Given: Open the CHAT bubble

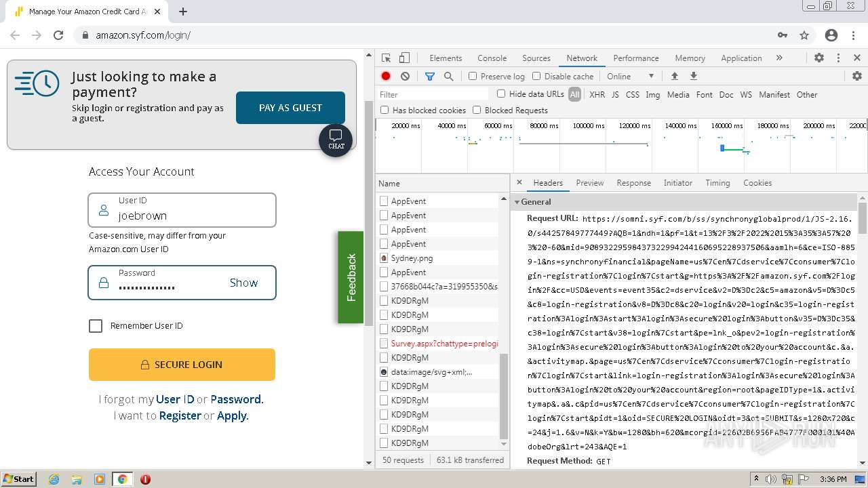Looking at the screenshot, I should pos(336,140).
